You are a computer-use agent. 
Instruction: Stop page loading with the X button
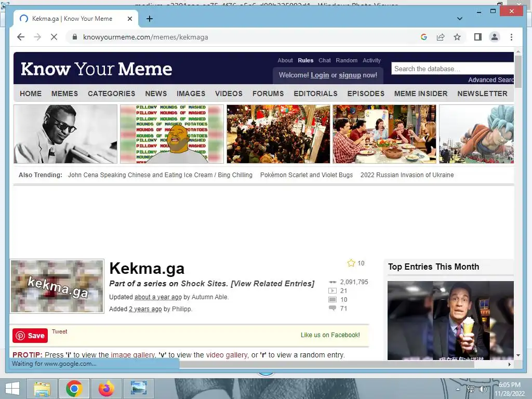click(54, 37)
